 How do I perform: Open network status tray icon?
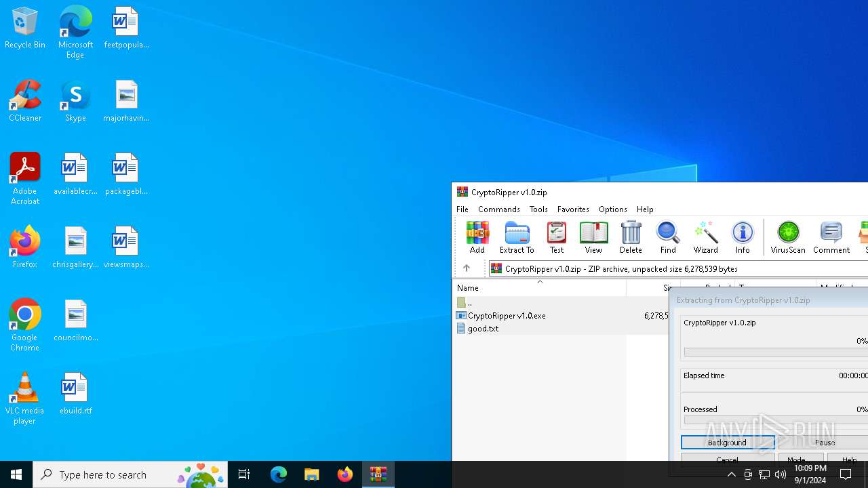(764, 474)
